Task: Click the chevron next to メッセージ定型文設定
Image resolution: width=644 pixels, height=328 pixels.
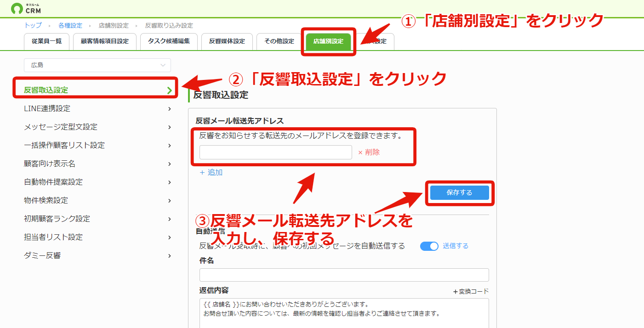Action: (170, 127)
